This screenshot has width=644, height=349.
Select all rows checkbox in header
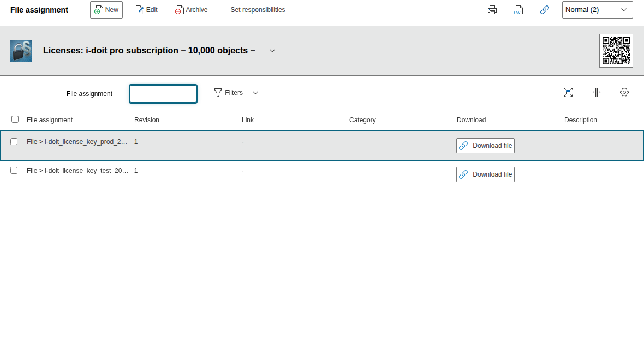tap(15, 119)
